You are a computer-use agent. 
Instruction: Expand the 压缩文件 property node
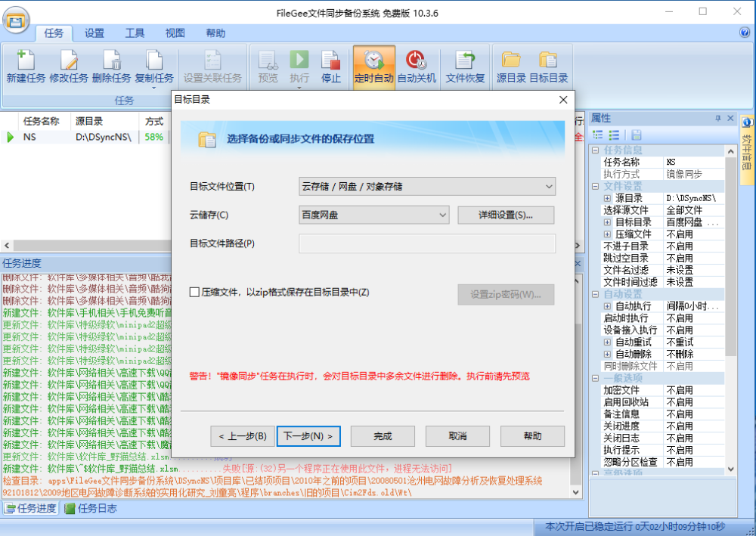coord(608,234)
